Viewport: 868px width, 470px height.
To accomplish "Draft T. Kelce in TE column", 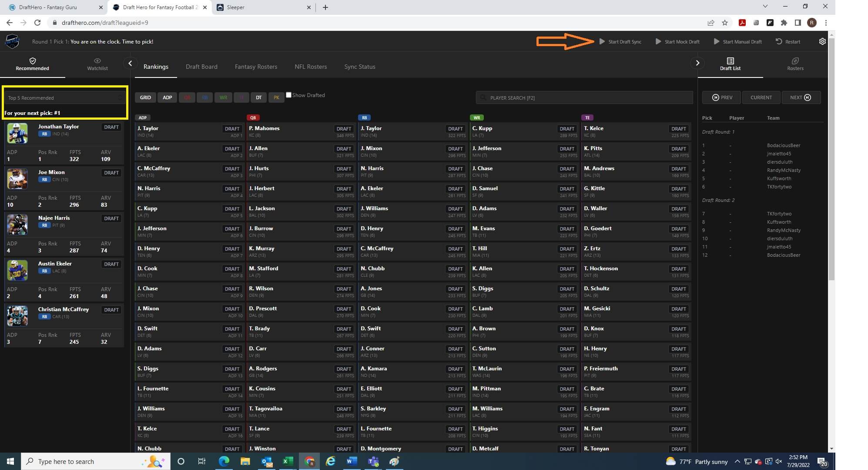I will click(679, 129).
